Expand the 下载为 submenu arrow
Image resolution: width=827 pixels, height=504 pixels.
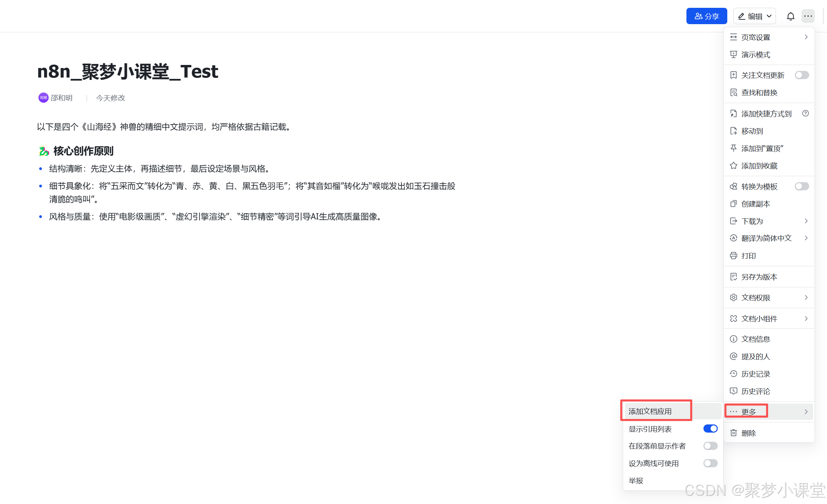pos(806,221)
